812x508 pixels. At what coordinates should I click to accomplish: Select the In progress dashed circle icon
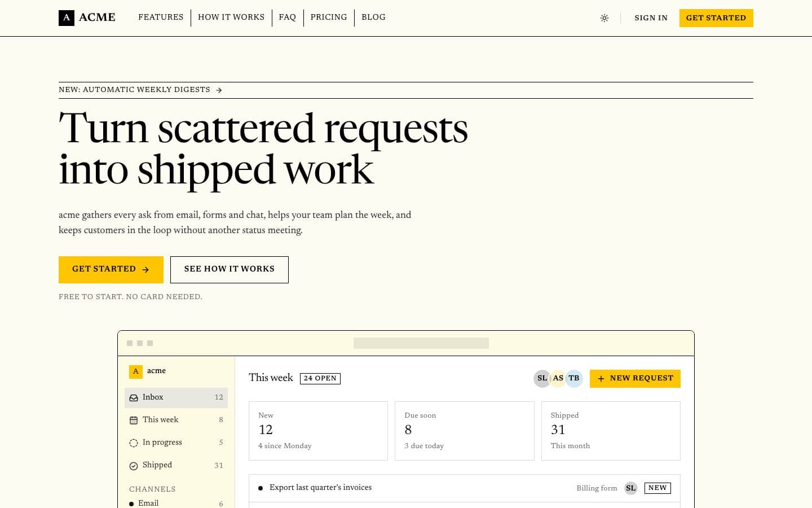tap(134, 443)
